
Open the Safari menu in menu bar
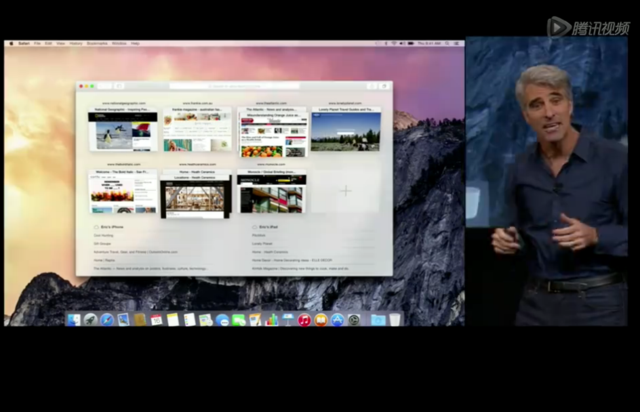(x=23, y=44)
